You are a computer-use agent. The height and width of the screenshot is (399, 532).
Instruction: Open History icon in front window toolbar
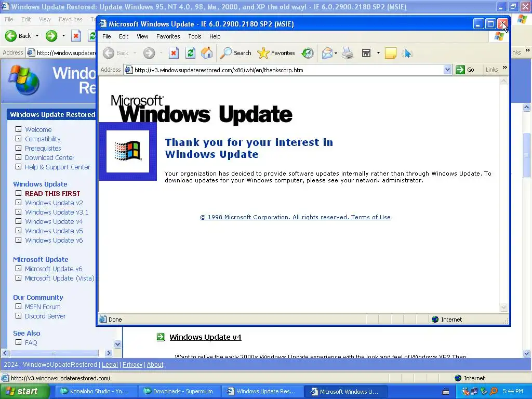click(308, 53)
